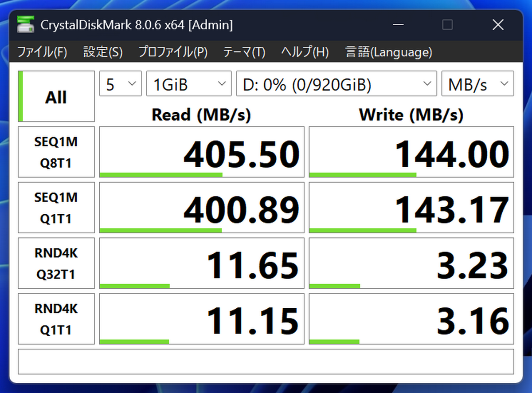Open the test size dropdown showing 1GiB

tap(189, 83)
